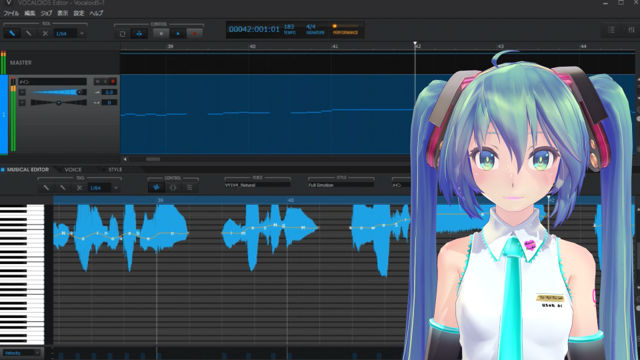The width and height of the screenshot is (640, 360).
Task: Click the track view horizontal scrollbar thumb
Action: pyautogui.click(x=153, y=159)
